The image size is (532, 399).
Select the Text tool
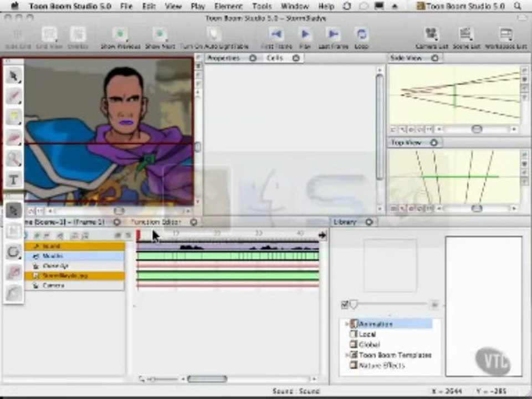(13, 180)
